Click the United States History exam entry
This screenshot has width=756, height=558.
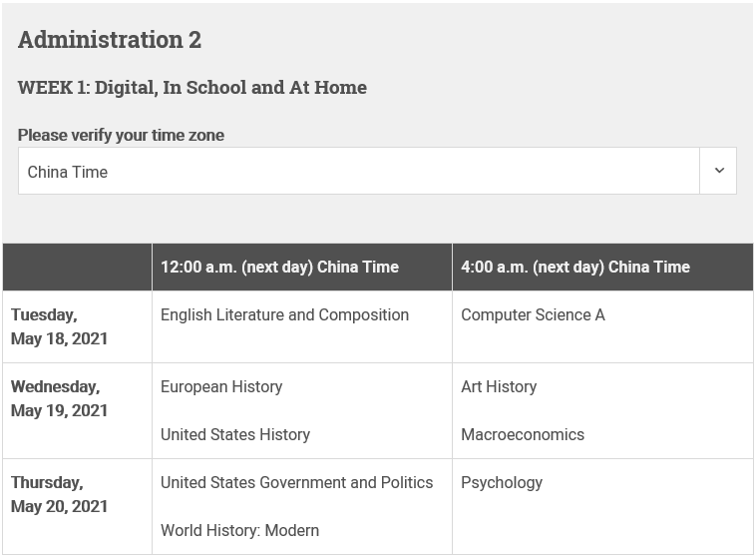click(x=235, y=435)
